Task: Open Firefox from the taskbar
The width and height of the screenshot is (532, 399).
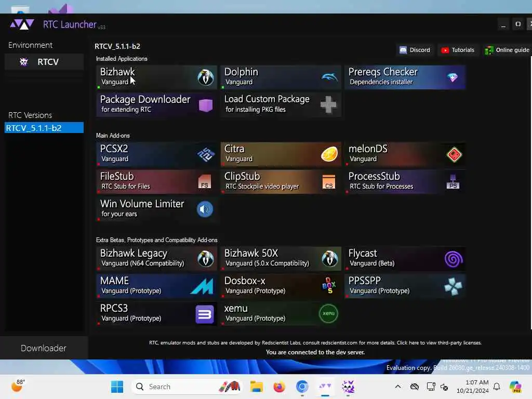Action: (x=279, y=387)
